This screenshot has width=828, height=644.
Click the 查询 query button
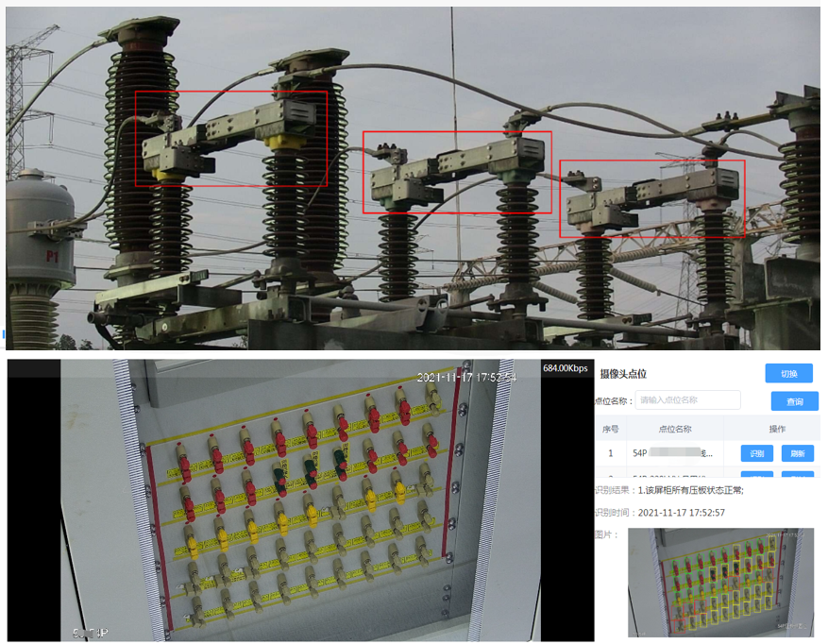pos(794,401)
